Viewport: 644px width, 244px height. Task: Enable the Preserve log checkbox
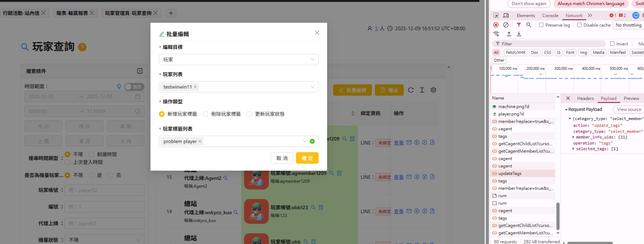[541, 25]
